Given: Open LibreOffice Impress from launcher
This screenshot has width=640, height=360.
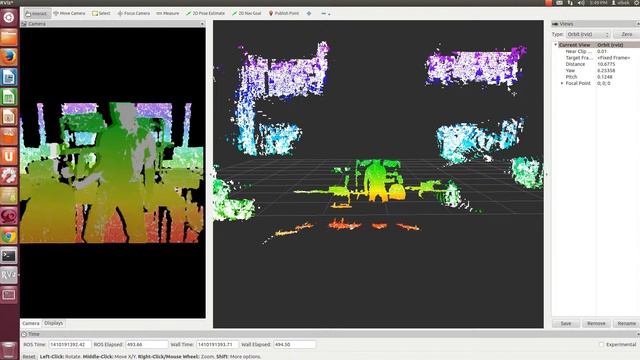Looking at the screenshot, I should [x=9, y=117].
